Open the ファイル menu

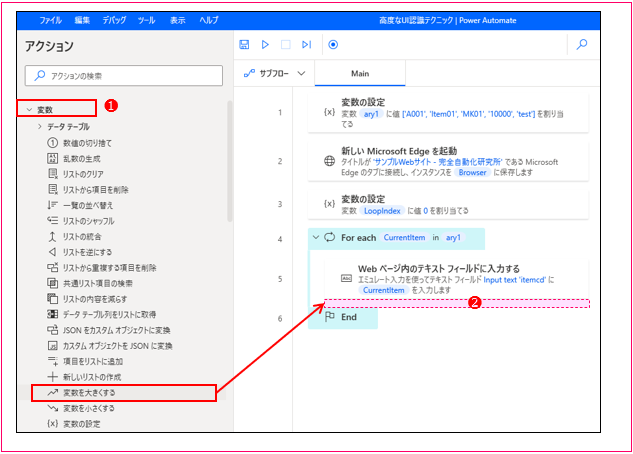click(x=50, y=20)
